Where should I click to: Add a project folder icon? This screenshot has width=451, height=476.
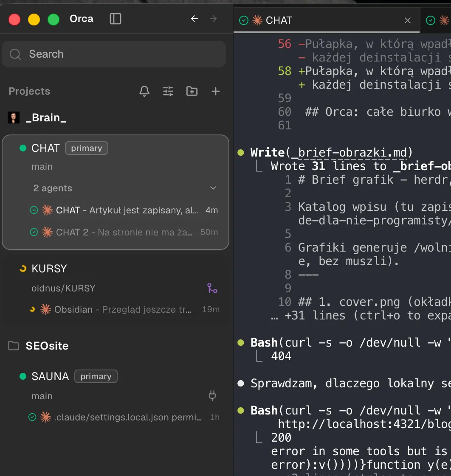pyautogui.click(x=192, y=91)
